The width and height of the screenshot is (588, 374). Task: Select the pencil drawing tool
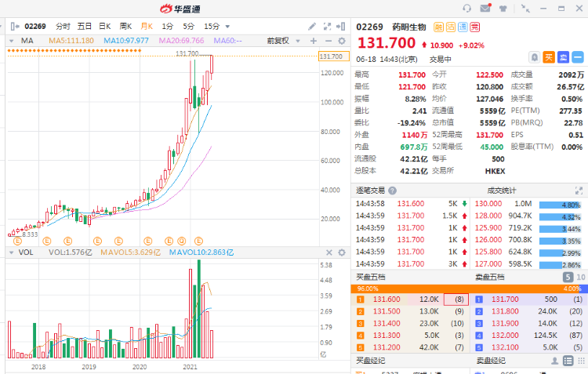click(x=311, y=26)
